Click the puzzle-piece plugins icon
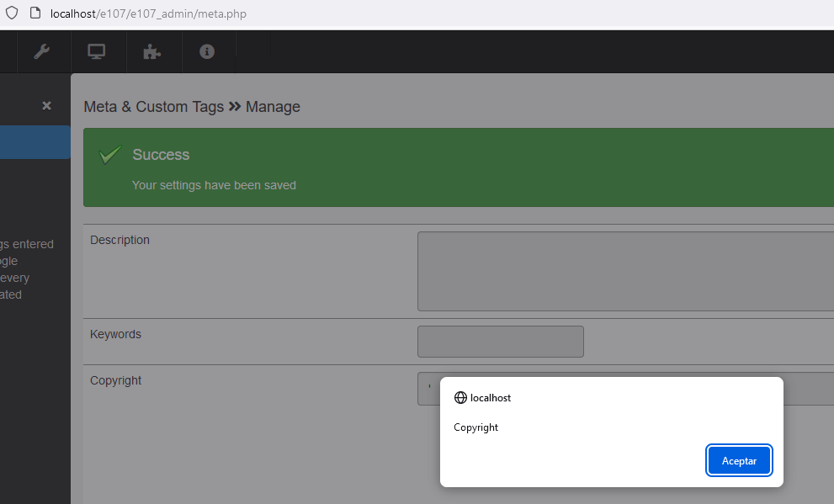834x504 pixels. pos(153,51)
